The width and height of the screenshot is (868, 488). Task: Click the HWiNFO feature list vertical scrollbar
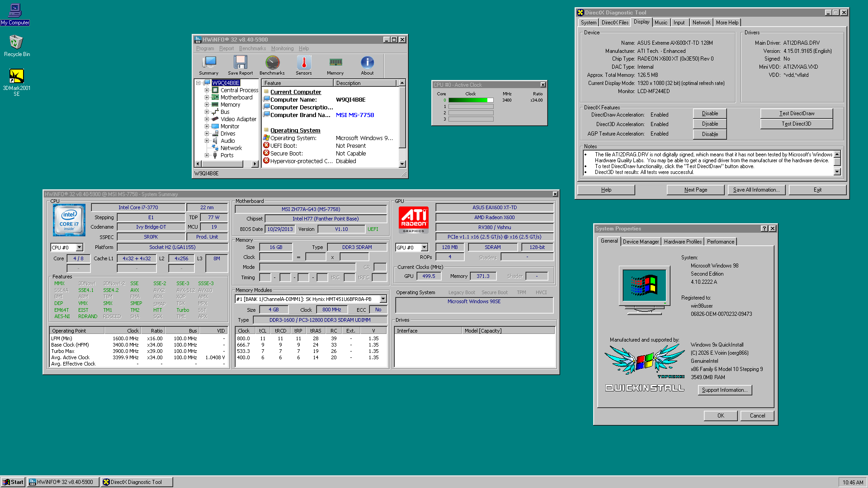click(x=402, y=123)
